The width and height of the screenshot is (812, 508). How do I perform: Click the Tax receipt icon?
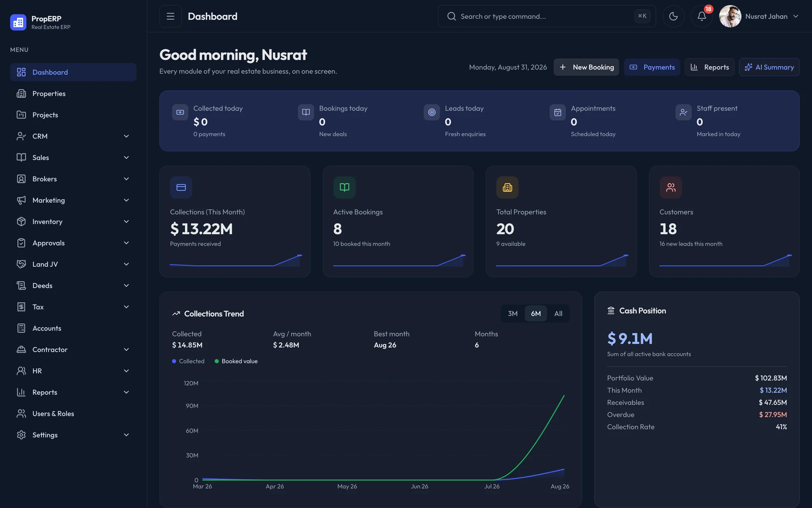point(21,307)
